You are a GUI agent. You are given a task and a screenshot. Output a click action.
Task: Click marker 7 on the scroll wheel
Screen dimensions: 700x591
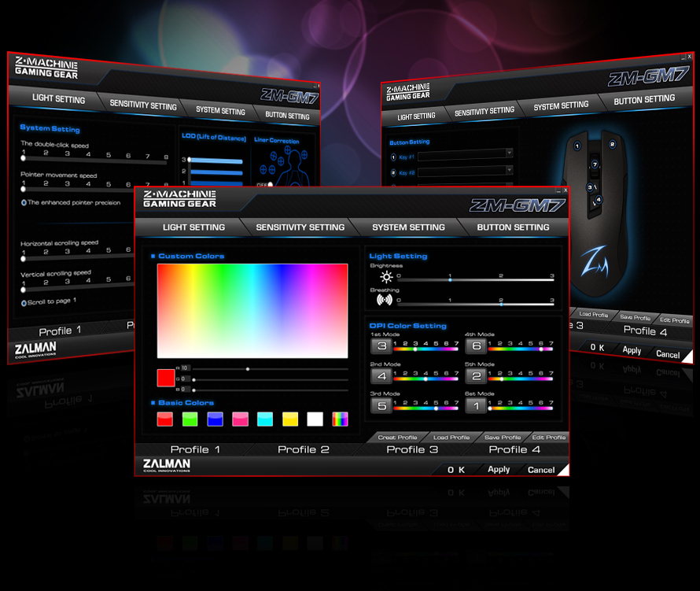pyautogui.click(x=595, y=164)
